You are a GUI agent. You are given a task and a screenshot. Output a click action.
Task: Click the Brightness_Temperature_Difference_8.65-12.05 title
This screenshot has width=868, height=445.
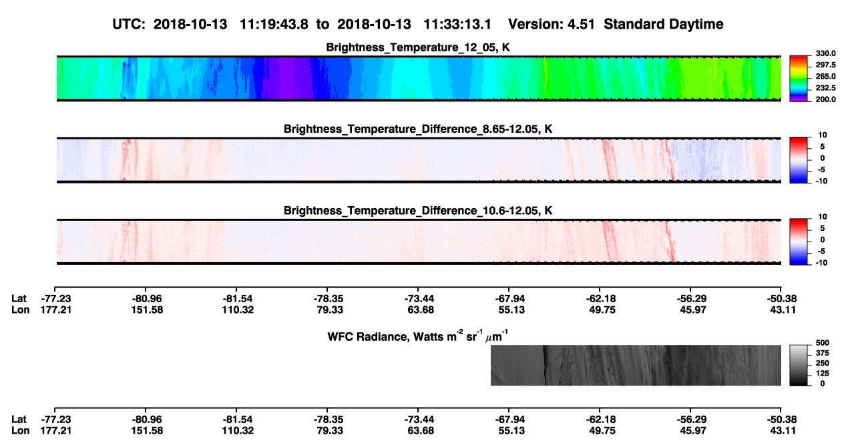tap(418, 129)
